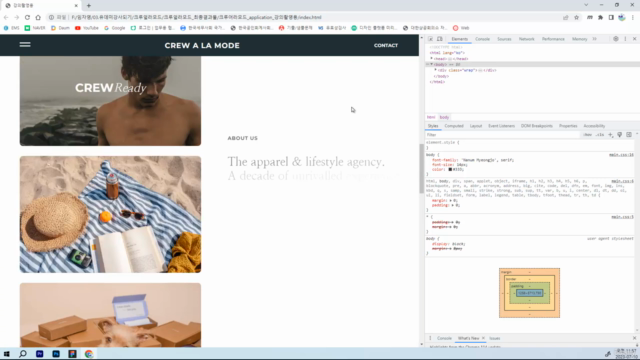Select the html breadcrumb item
Screen dimensions: 640x360
pos(431,117)
